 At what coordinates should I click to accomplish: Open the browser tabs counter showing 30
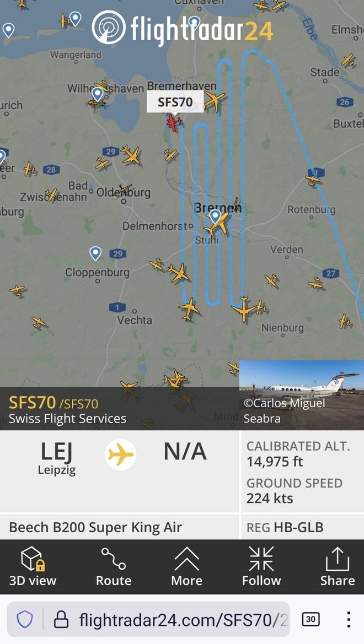[x=311, y=619]
